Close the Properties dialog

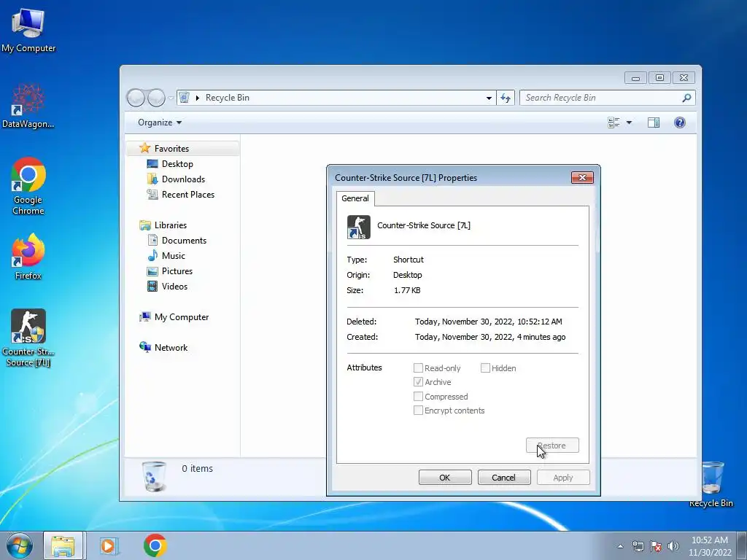point(582,178)
